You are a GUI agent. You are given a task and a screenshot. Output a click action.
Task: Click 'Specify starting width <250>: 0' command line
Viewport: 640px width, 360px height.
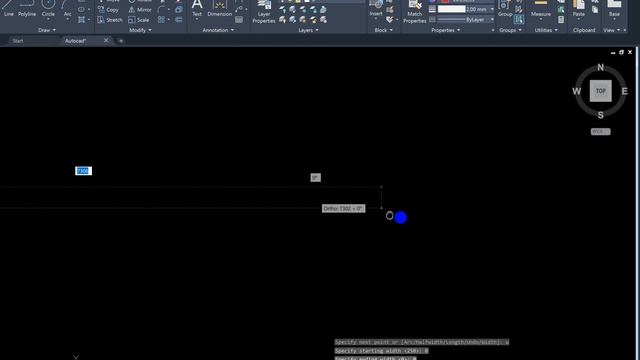tap(381, 351)
